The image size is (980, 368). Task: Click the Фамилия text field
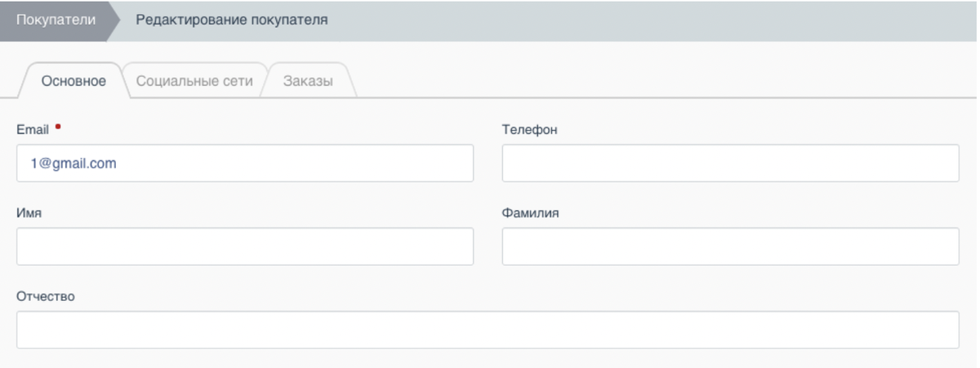(730, 247)
